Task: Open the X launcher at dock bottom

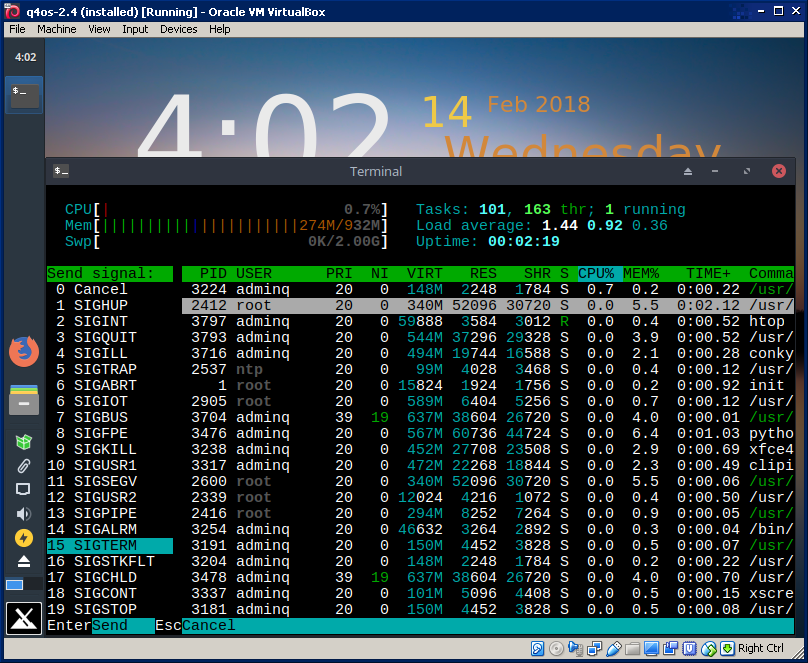Action: 23,619
